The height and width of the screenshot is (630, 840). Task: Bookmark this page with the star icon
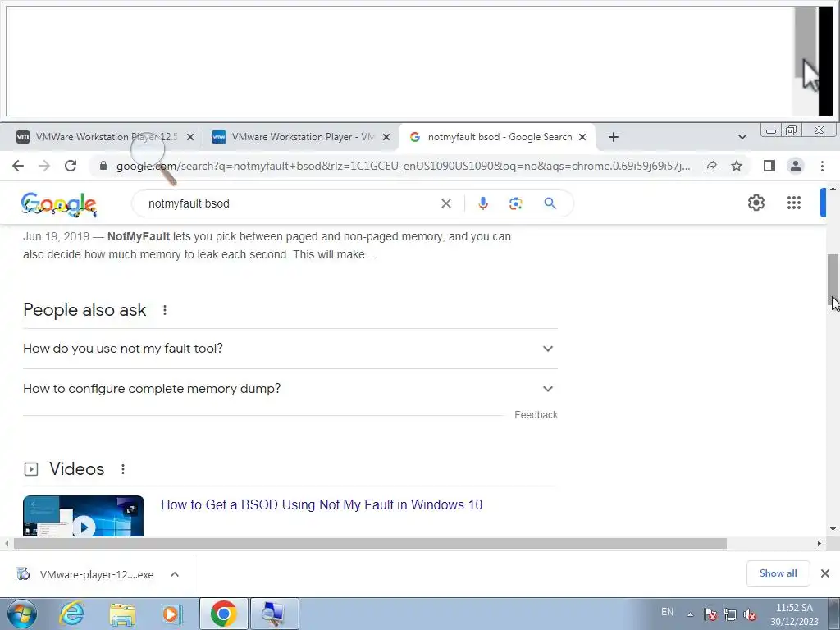pos(737,166)
